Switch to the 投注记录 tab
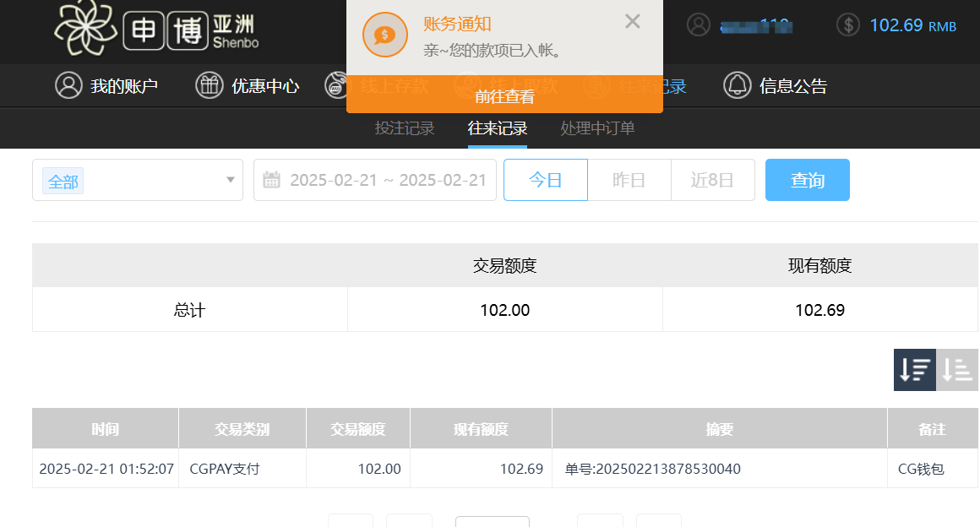980x527 pixels. [x=405, y=128]
